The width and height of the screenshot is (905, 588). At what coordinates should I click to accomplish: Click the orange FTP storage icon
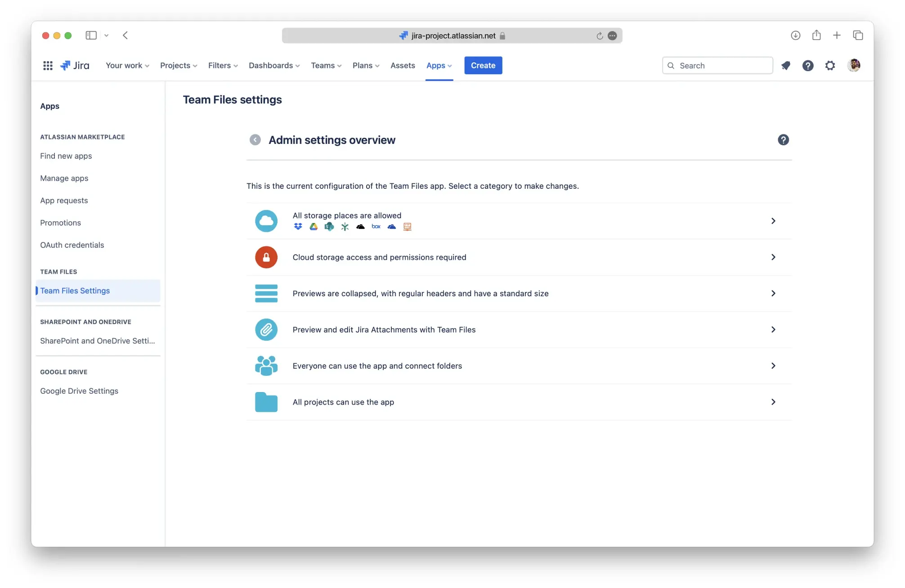pos(408,227)
